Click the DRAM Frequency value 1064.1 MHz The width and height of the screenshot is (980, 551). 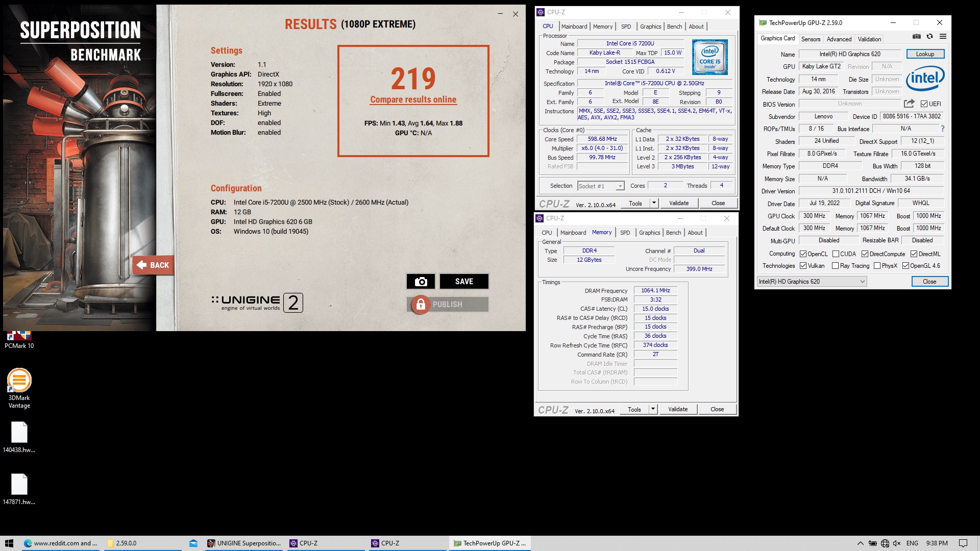point(655,290)
